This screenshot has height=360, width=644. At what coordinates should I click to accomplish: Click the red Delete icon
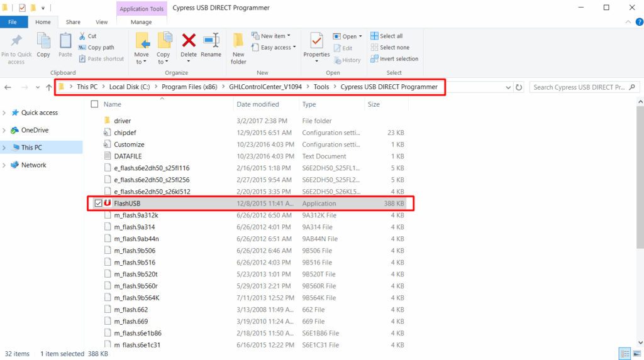point(189,41)
